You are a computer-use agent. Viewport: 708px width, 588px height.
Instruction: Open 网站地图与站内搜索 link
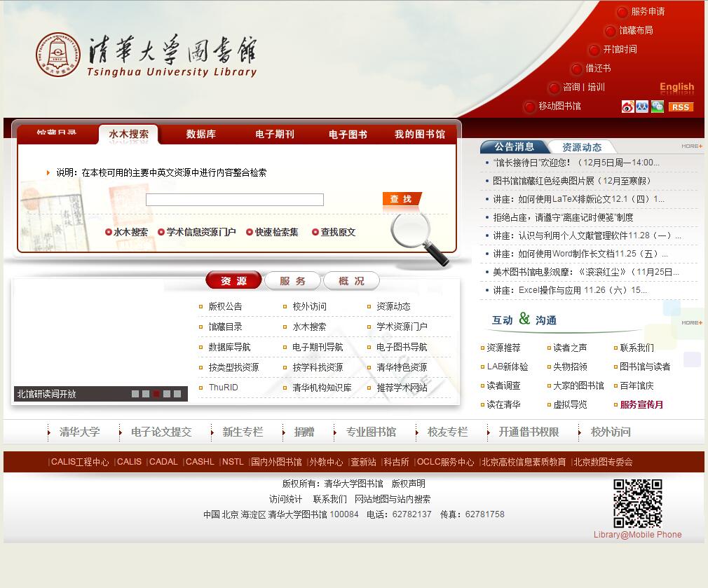point(393,499)
